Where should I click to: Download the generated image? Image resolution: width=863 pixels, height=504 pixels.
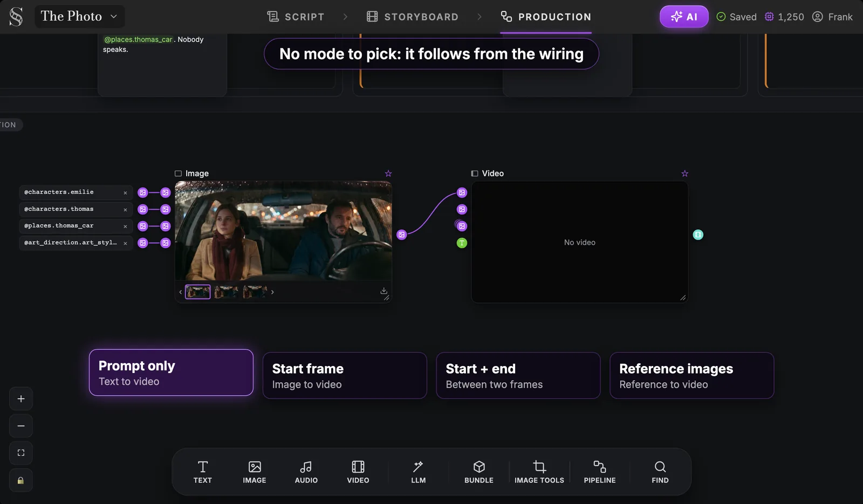pyautogui.click(x=384, y=291)
